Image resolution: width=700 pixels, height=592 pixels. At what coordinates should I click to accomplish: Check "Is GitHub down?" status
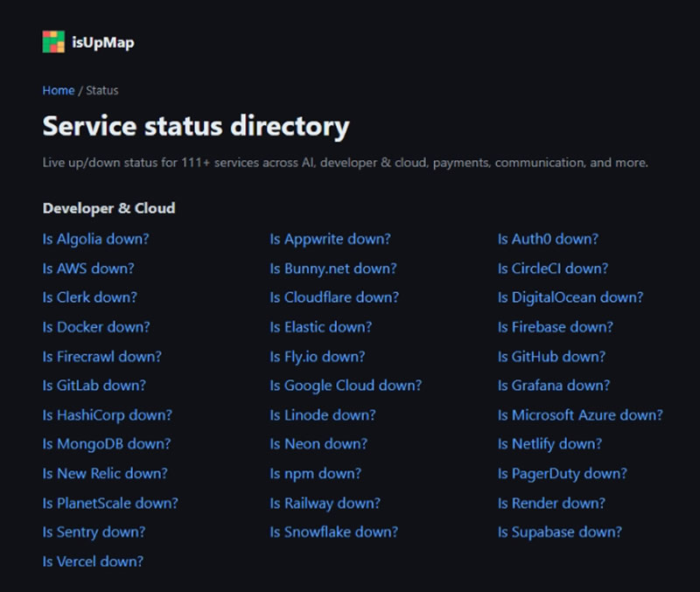(551, 357)
